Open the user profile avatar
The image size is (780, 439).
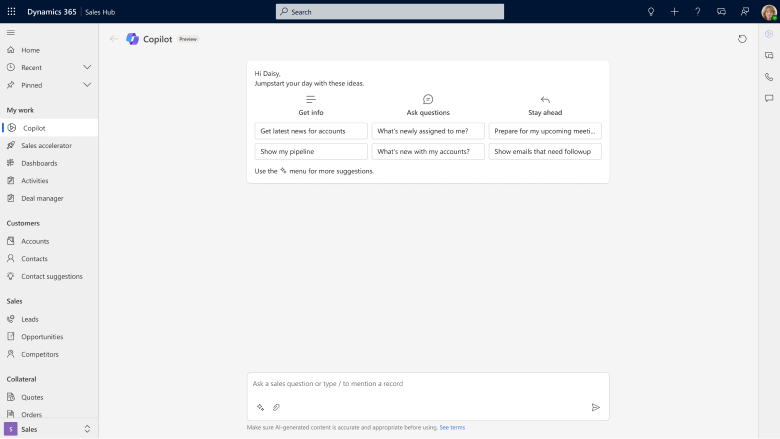point(769,11)
